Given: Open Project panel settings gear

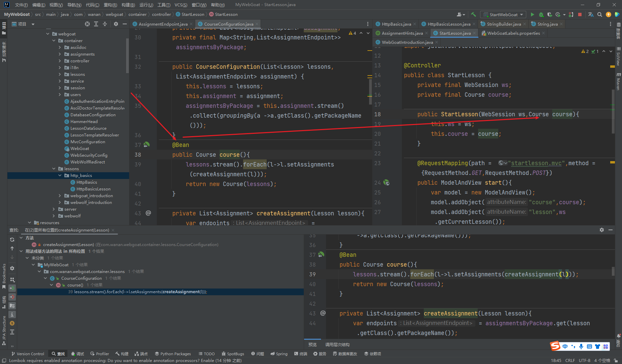Looking at the screenshot, I should pos(116,24).
